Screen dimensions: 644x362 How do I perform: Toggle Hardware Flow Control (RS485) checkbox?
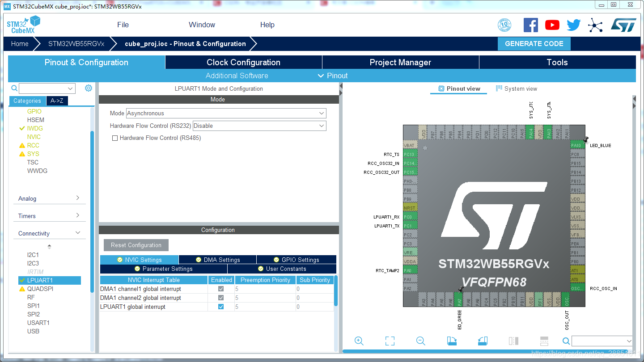[115, 138]
